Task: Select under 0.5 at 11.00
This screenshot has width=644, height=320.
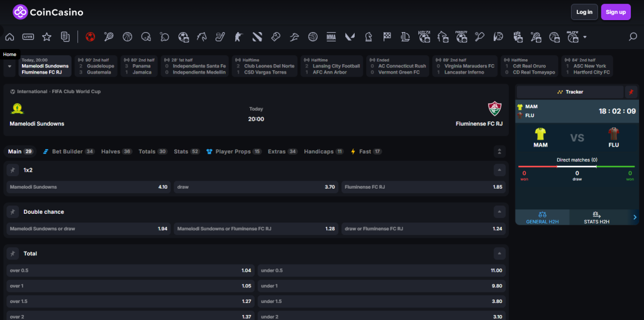Action: tap(382, 270)
